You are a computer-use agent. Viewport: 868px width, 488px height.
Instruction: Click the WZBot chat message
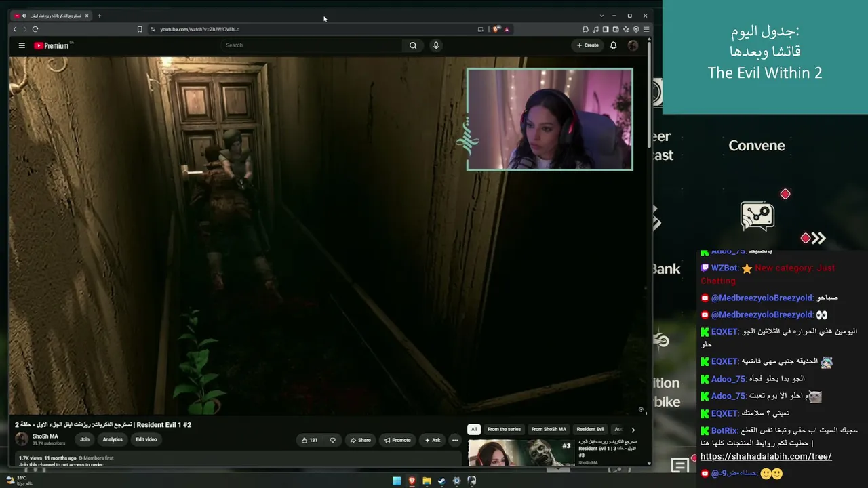tap(768, 274)
